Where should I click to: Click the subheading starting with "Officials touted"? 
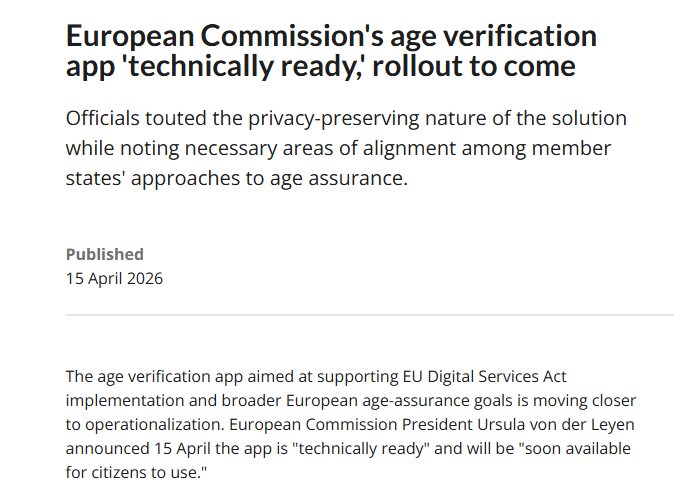pyautogui.click(x=346, y=148)
